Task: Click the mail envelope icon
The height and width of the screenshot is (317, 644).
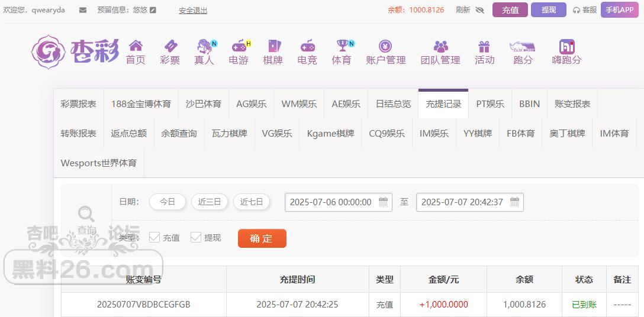Action: tap(83, 10)
